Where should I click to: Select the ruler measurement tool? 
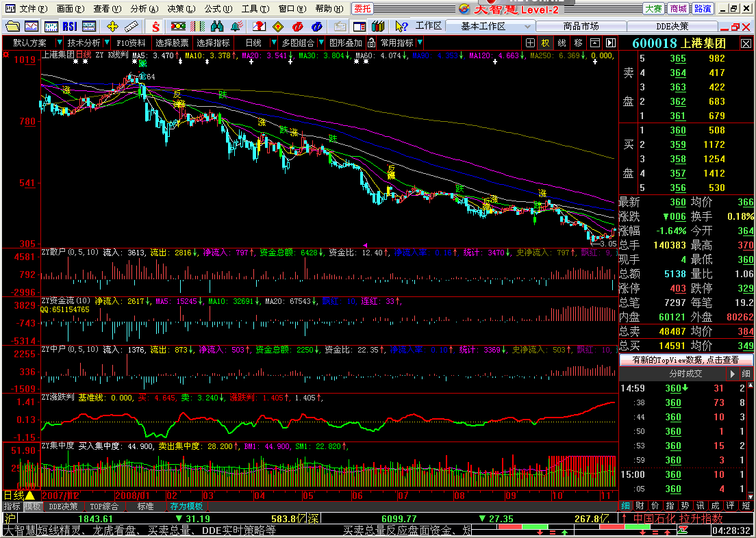[x=131, y=26]
